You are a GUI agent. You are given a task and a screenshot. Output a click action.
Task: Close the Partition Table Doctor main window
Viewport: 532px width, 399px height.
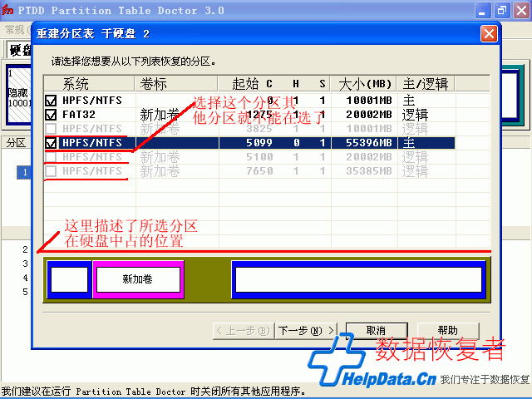522,11
